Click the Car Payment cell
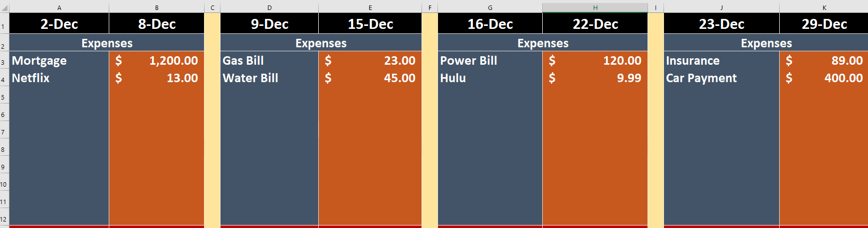The width and height of the screenshot is (868, 228). coord(722,78)
